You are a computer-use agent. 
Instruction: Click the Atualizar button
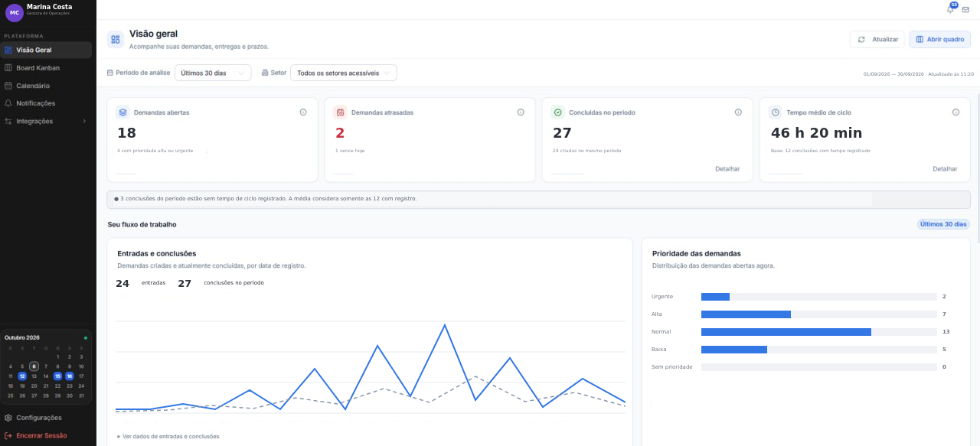[877, 39]
